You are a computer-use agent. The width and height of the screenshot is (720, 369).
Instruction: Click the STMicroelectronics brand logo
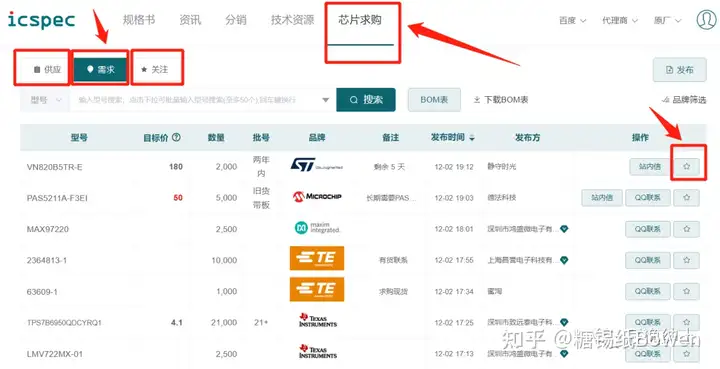pyautogui.click(x=317, y=165)
